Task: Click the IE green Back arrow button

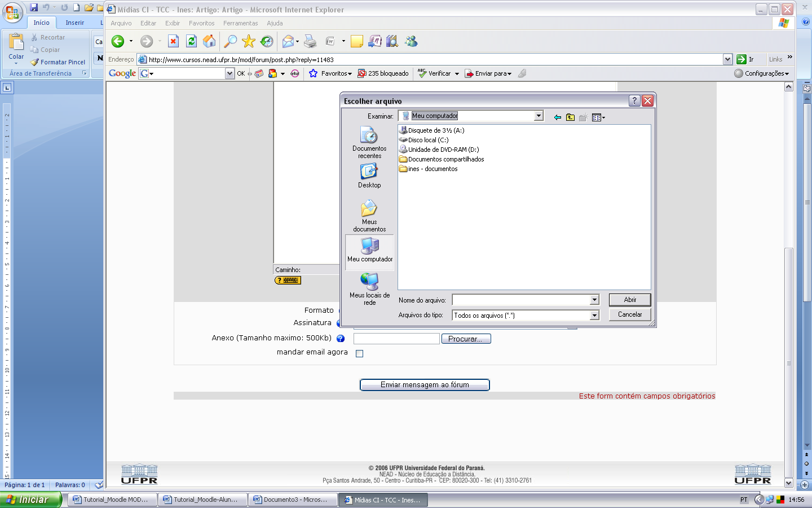Action: click(118, 41)
